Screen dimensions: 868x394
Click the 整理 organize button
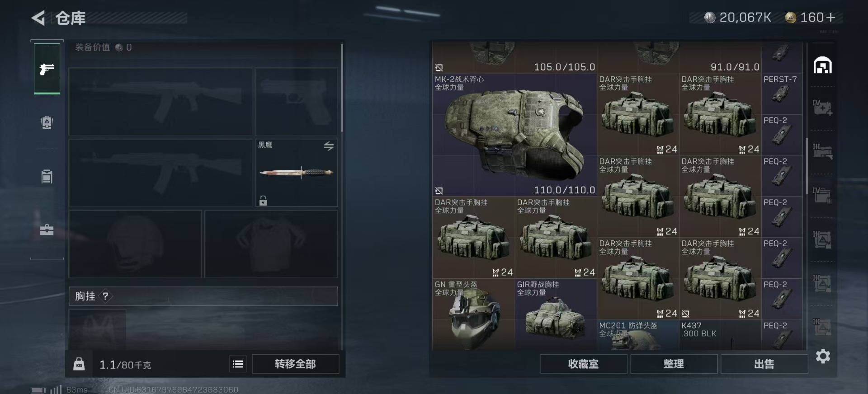[674, 364]
